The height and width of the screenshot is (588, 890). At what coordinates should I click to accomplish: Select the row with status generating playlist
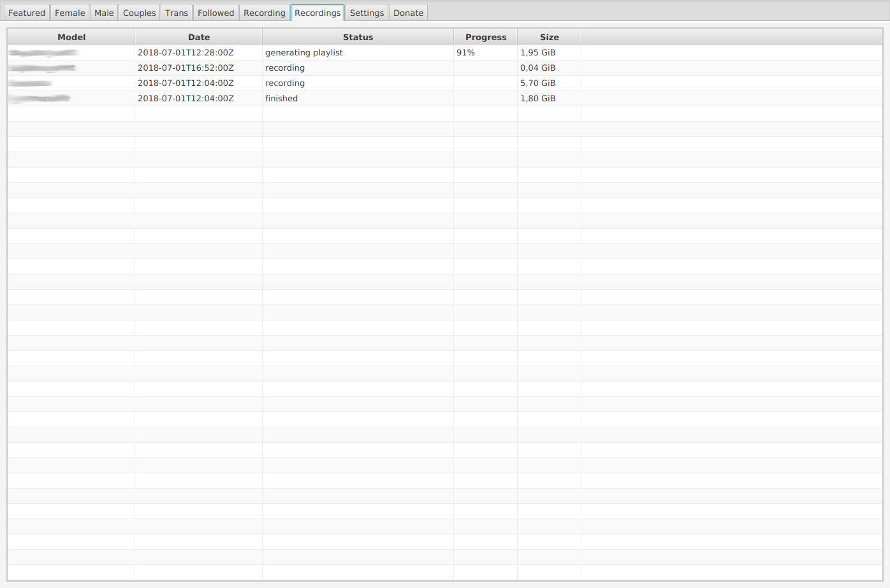pos(304,53)
